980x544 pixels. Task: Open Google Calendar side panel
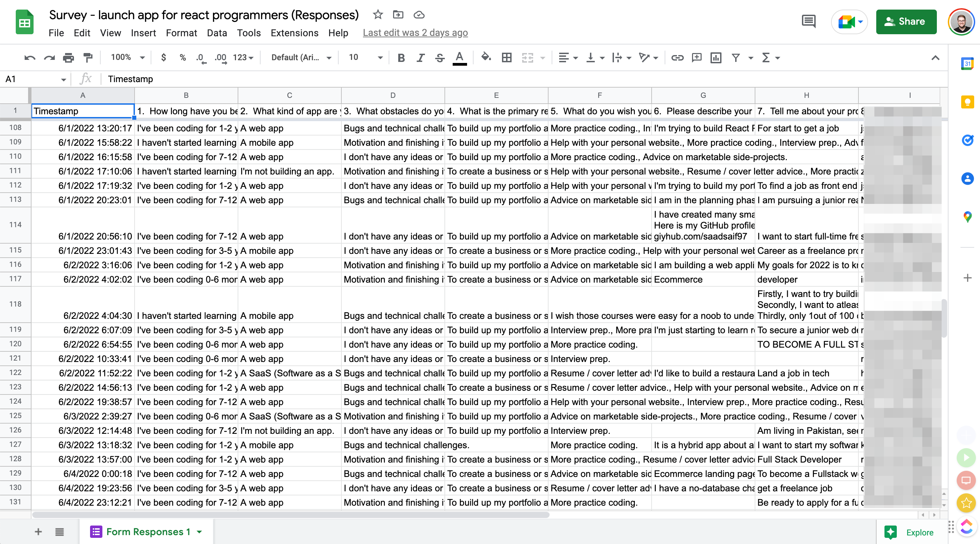(967, 64)
